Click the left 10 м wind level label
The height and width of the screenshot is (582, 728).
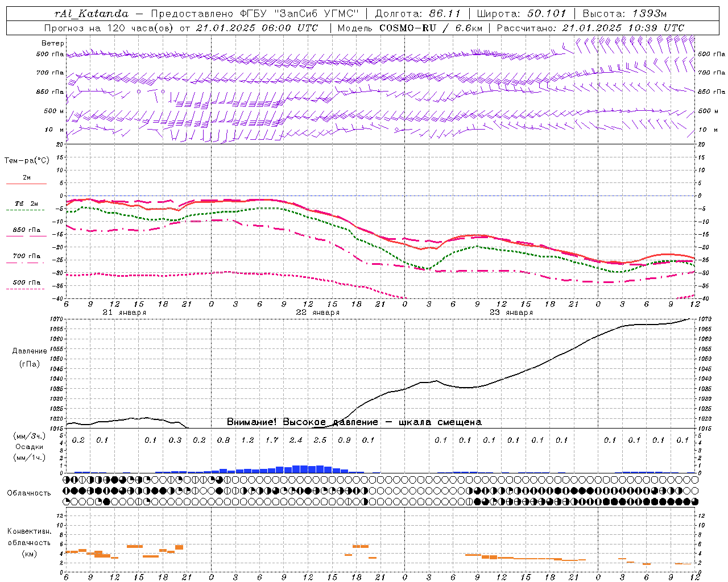click(x=55, y=130)
